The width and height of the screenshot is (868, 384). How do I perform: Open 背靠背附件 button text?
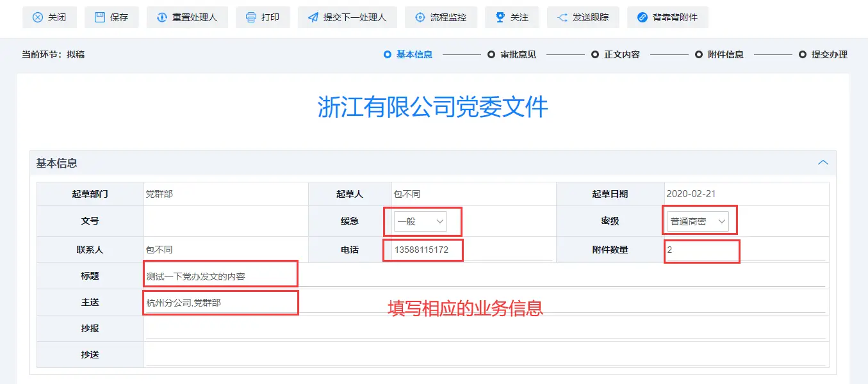pyautogui.click(x=675, y=17)
